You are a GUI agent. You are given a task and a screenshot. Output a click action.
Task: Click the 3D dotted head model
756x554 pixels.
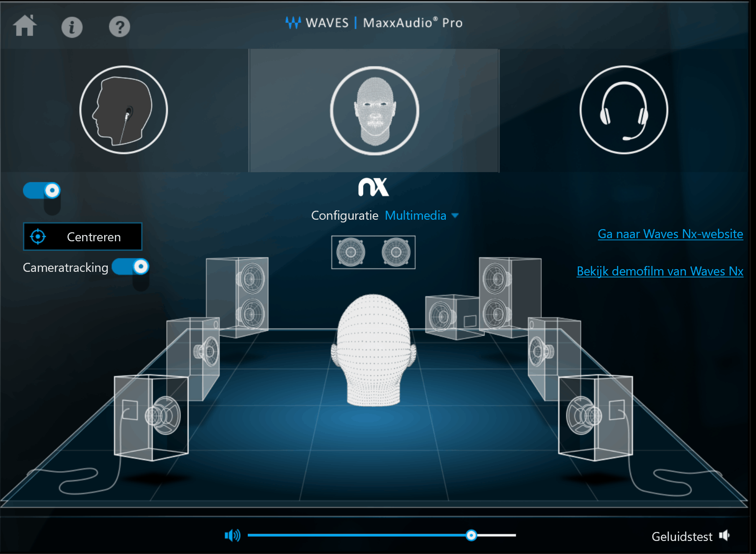[x=374, y=350]
